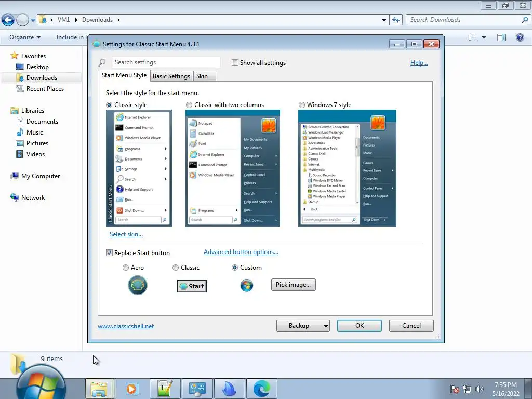This screenshot has width=532, height=399.
Task: Click the Explorer help question icon
Action: click(520, 37)
